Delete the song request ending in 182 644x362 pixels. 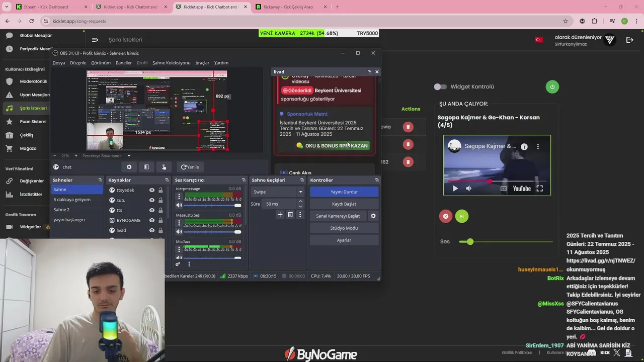(408, 162)
